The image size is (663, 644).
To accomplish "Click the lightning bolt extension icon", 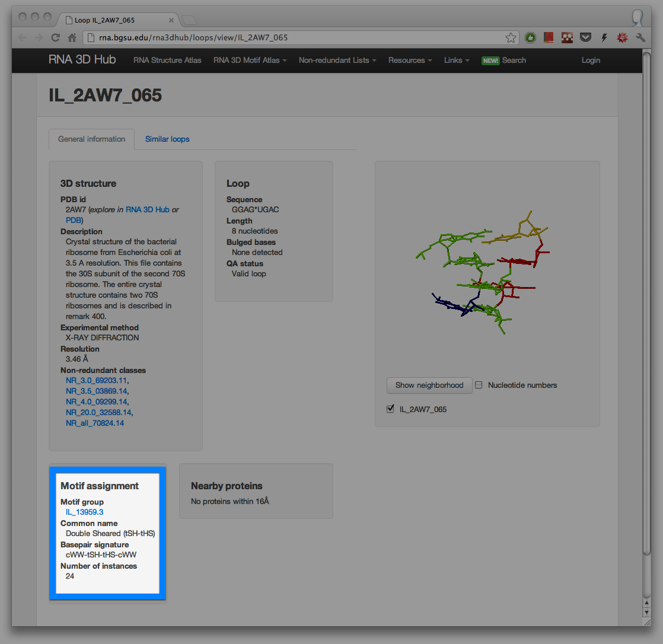I will (x=604, y=38).
